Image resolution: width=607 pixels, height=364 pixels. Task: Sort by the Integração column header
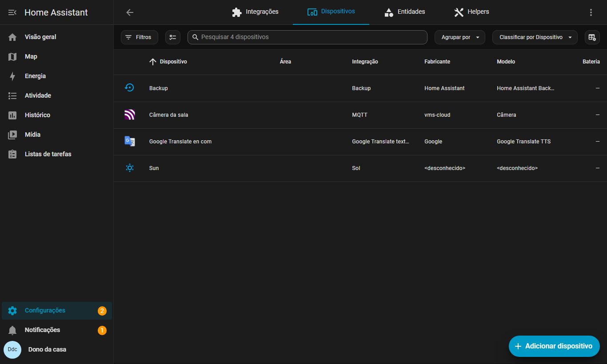(365, 62)
